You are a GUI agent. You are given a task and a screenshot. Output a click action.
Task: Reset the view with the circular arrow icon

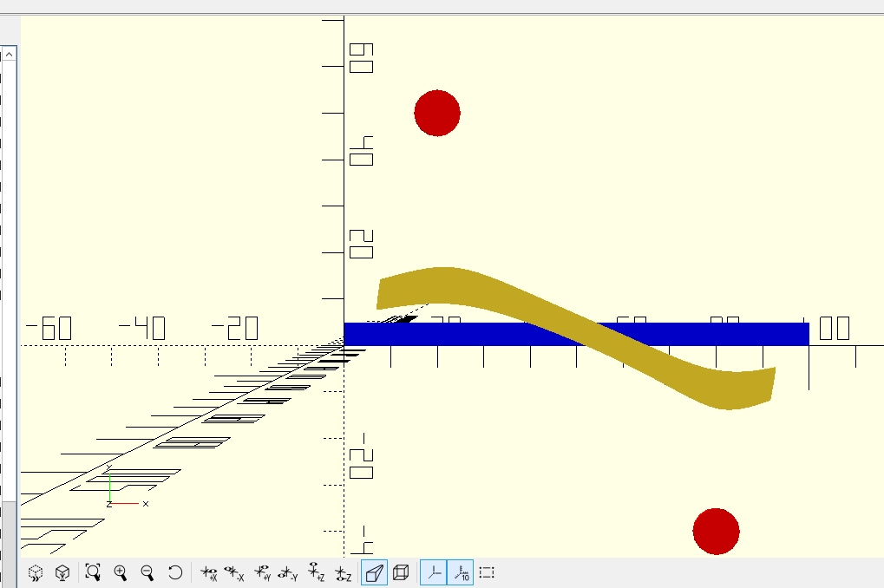175,572
